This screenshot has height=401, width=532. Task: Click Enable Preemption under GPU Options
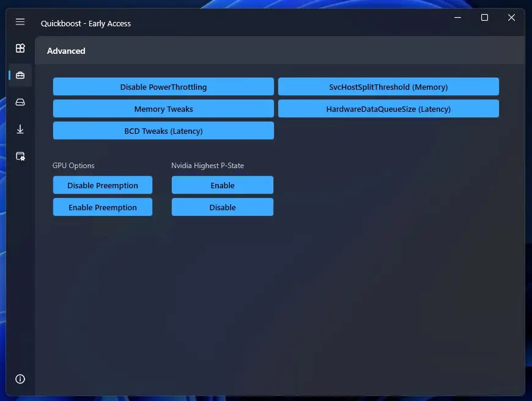103,207
